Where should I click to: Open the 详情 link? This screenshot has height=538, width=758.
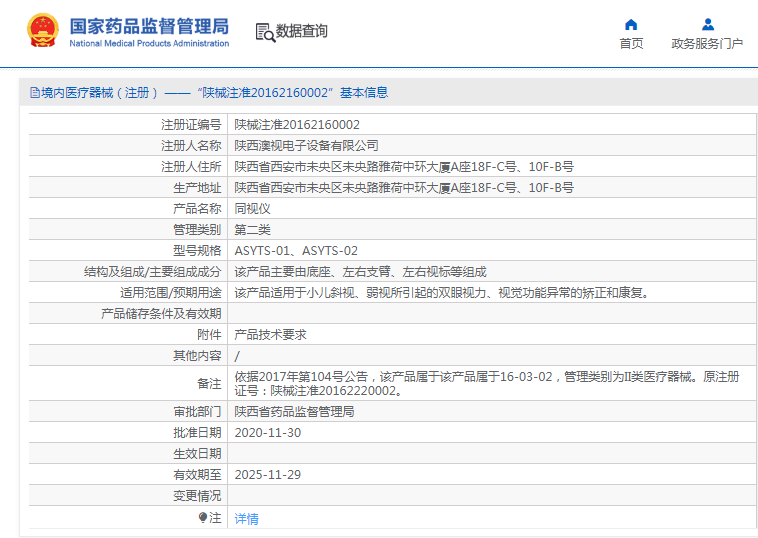pos(247,519)
